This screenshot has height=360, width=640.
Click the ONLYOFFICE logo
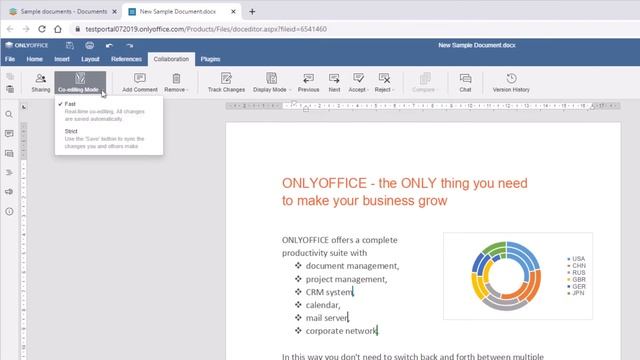tap(27, 45)
